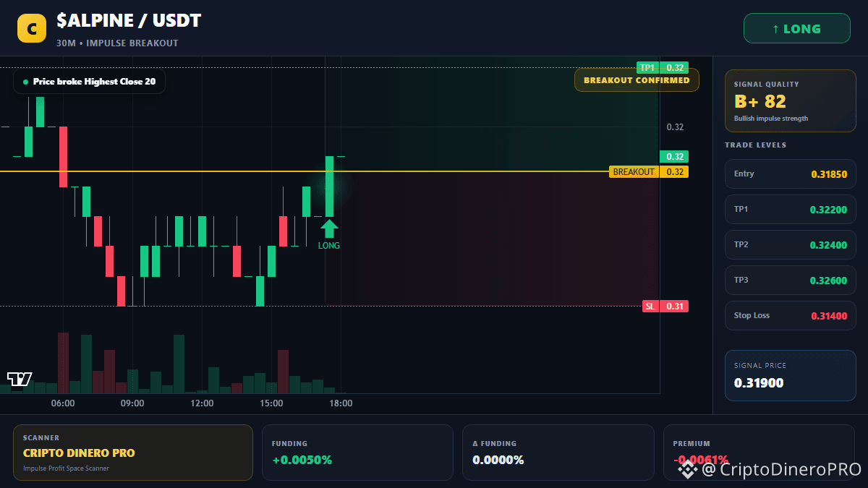
Task: Click the CRIPTO DINERO PRO scanner card
Action: pyautogui.click(x=133, y=453)
